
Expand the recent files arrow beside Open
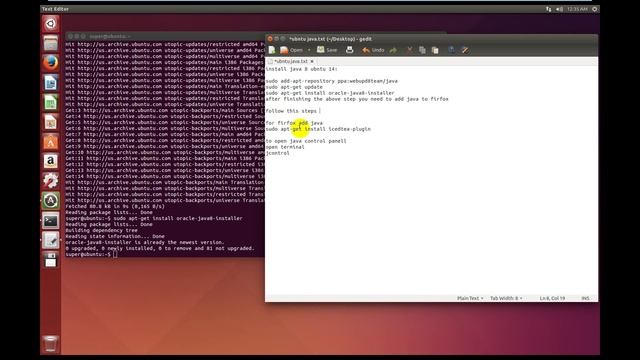click(x=309, y=50)
